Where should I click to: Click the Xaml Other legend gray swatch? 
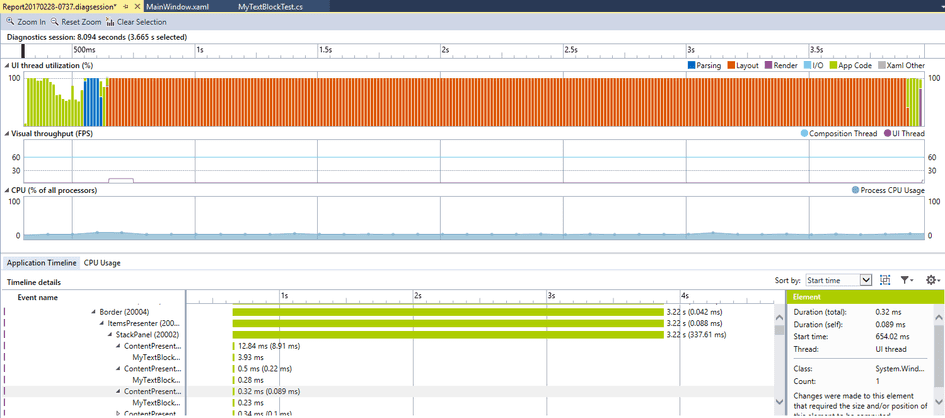click(882, 65)
